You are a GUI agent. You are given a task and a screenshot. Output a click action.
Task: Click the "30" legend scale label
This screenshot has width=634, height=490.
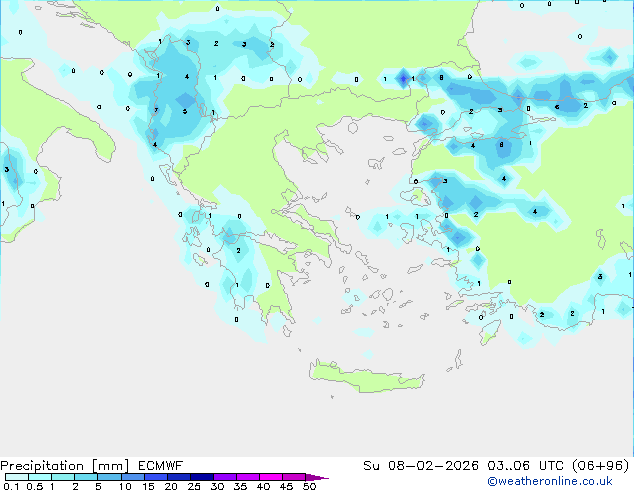(217, 486)
